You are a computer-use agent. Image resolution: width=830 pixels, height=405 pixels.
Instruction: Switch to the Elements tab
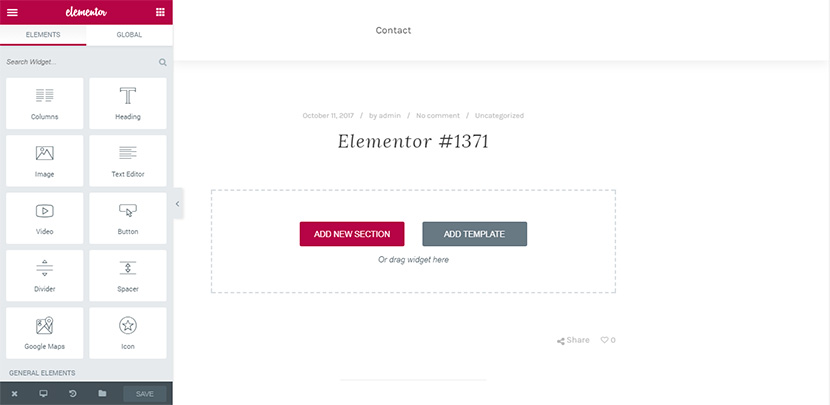click(x=43, y=35)
